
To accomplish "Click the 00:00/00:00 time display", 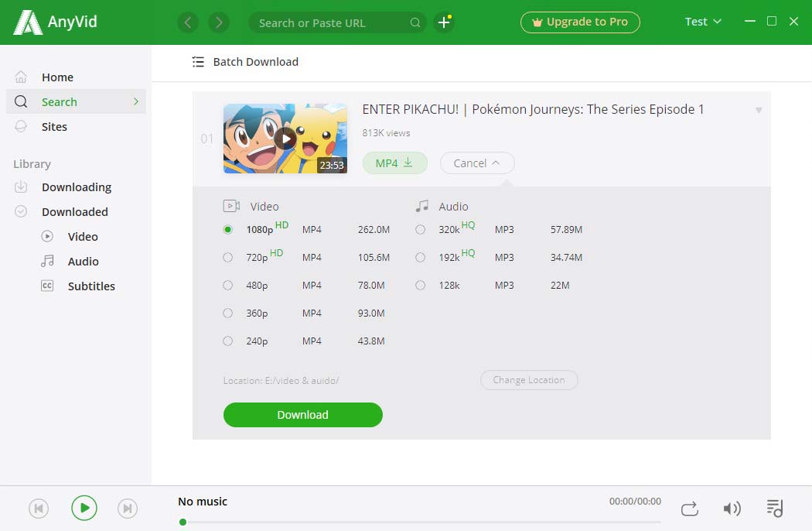I will 635,502.
